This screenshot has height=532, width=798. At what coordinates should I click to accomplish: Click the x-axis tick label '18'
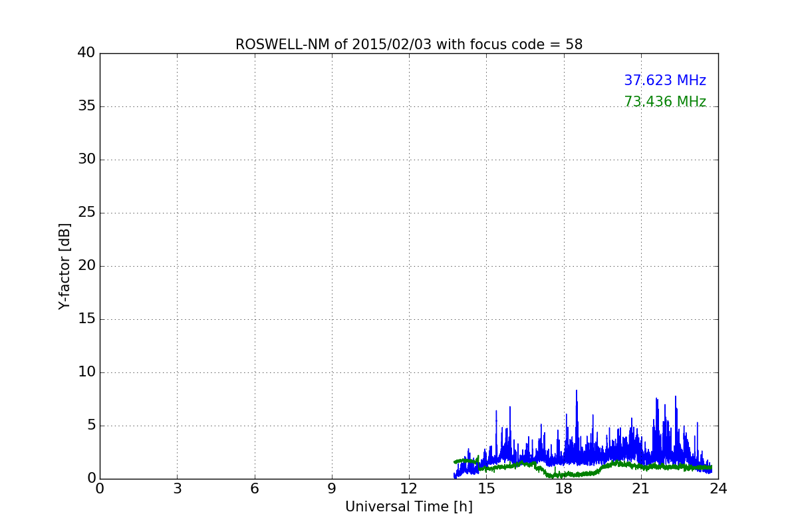point(564,489)
